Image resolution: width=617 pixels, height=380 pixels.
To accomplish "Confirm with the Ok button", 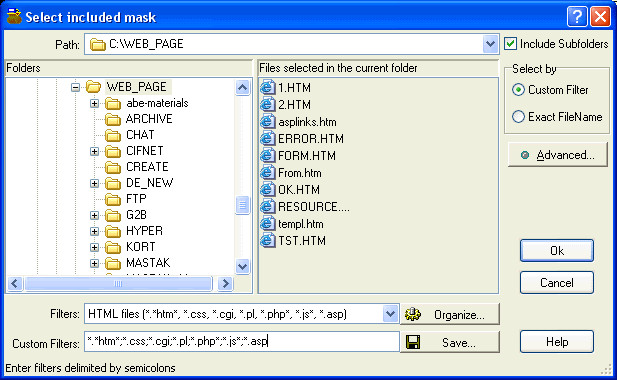I will pos(557,251).
